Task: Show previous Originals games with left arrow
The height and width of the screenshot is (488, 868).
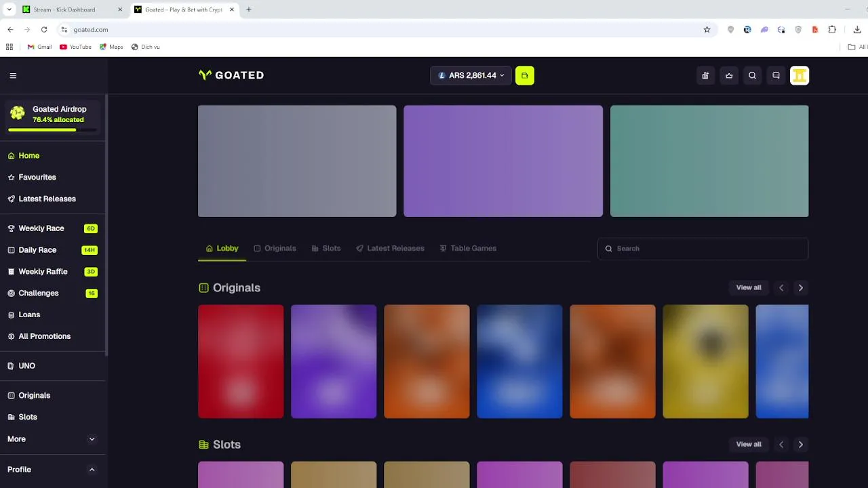Action: (x=781, y=288)
